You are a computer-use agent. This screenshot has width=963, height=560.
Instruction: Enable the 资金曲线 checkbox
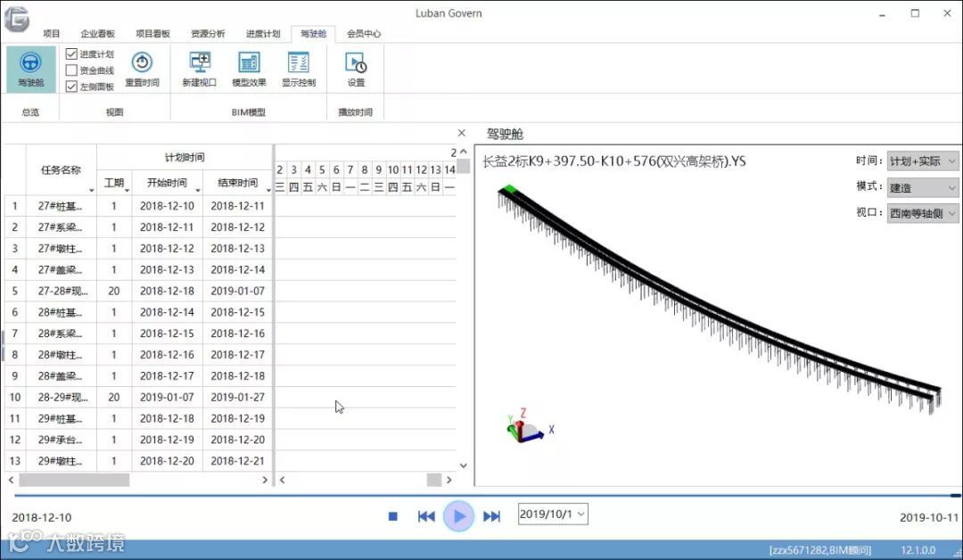[71, 70]
